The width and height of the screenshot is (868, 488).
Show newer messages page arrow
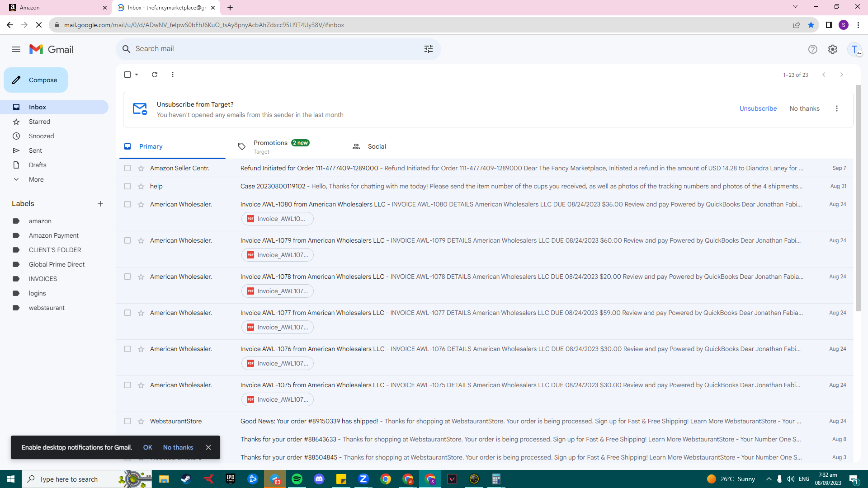(x=824, y=75)
